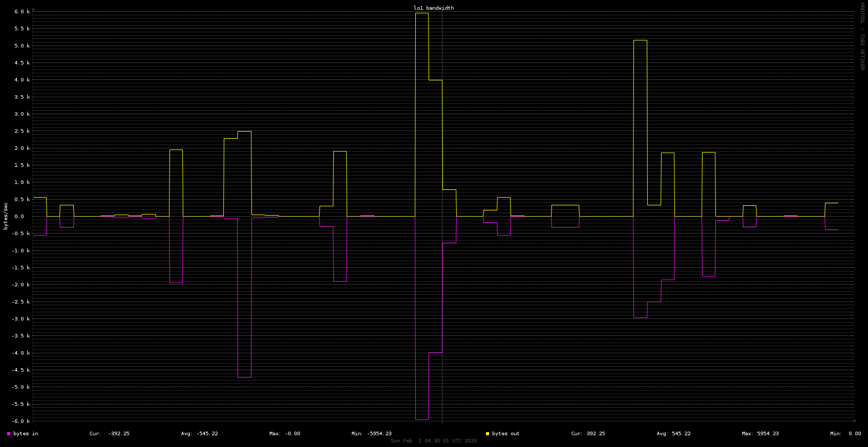Click the timestamp "Sun Feb 1 04:30:01 UTC 2026"
The image size is (868, 447).
(x=433, y=441)
